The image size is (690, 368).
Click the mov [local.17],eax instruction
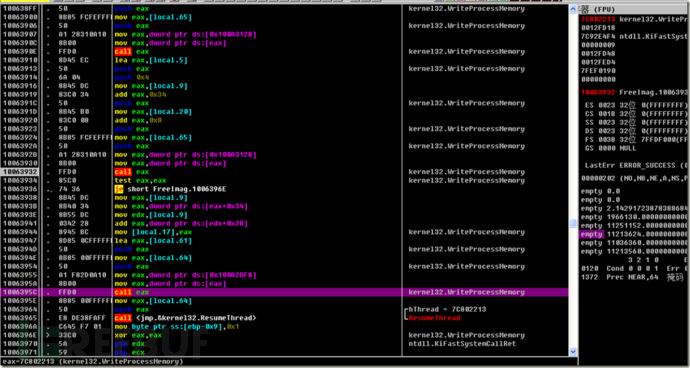click(153, 232)
